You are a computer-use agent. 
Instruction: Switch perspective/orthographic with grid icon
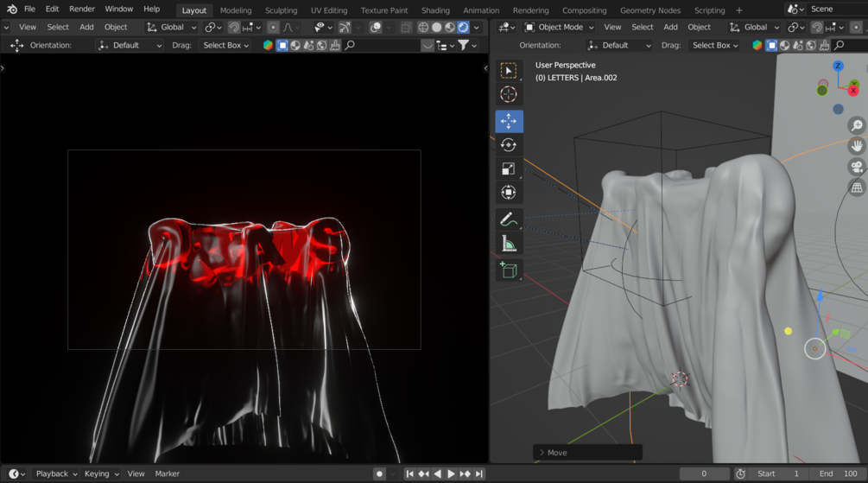857,187
